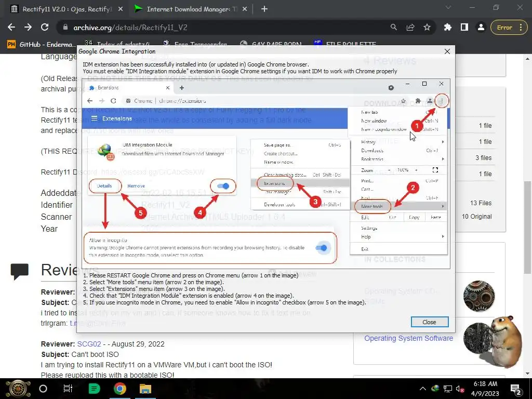Click the muted volume tray icon
The image size is (532, 399).
[460, 389]
